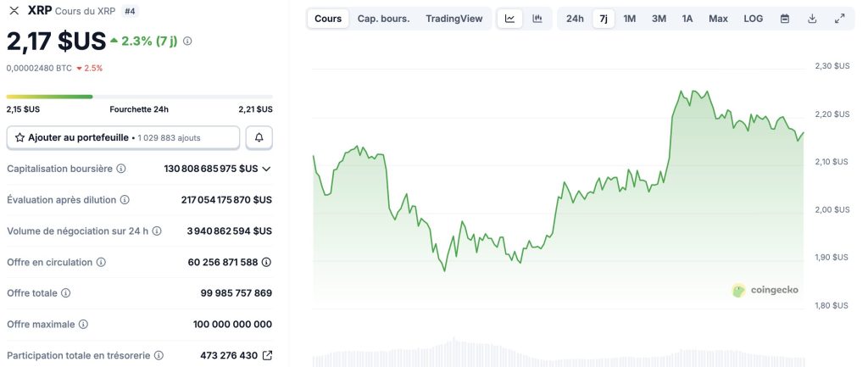
Task: Click Ajouter au portefeuille button
Action: point(123,137)
